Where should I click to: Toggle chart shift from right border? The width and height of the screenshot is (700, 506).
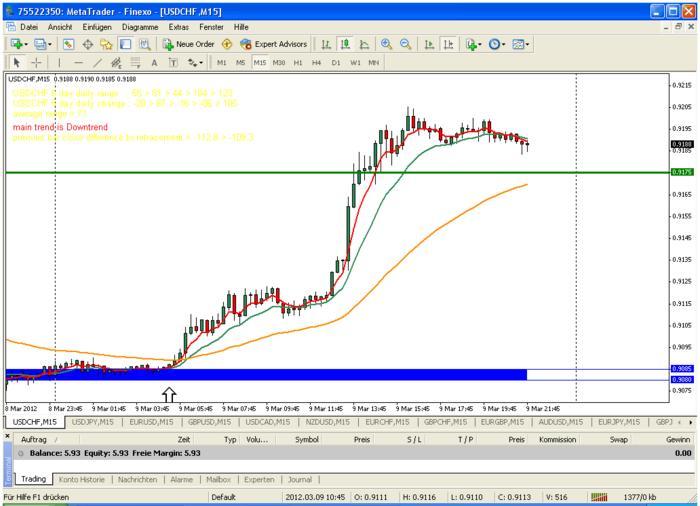[448, 44]
